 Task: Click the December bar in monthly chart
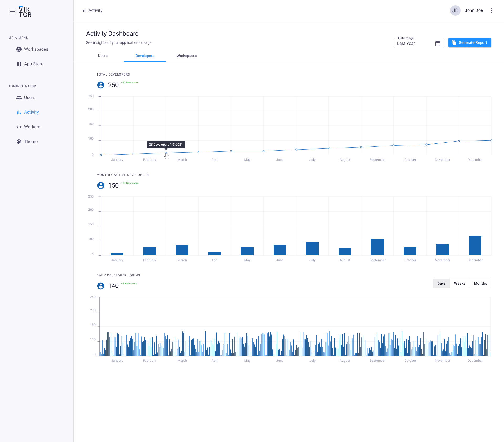[475, 246]
